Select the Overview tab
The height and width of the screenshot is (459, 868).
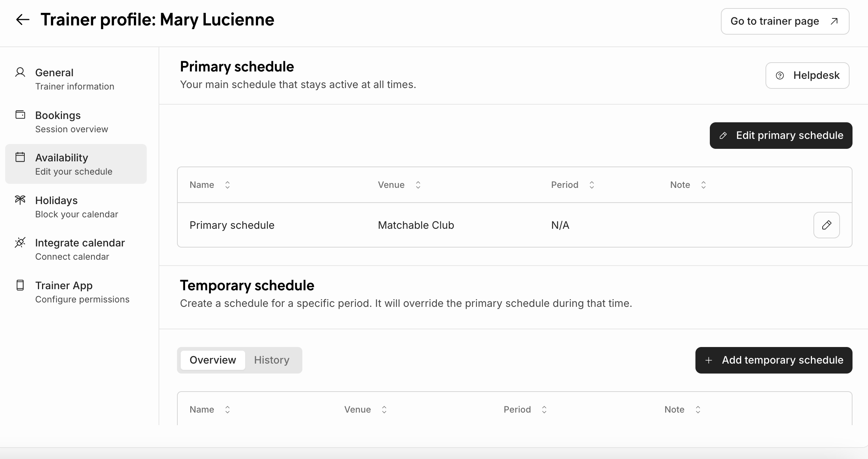(213, 360)
